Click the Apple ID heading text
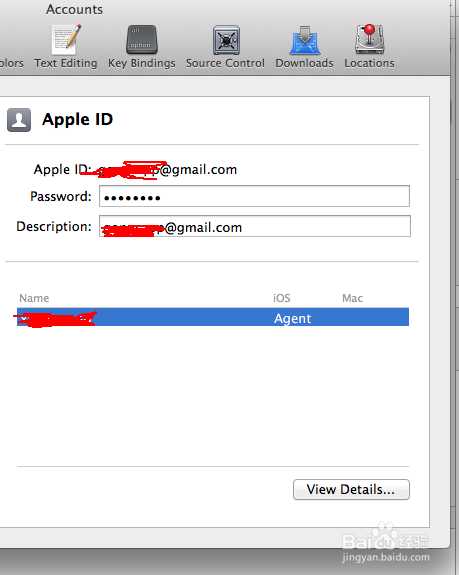 coord(77,120)
